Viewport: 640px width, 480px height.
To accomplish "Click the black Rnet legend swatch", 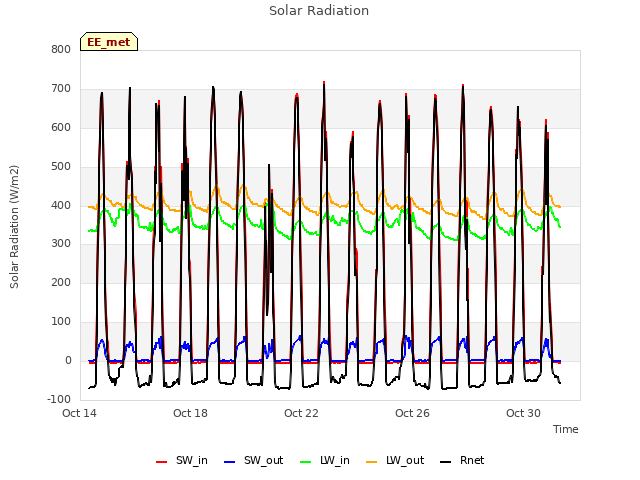I will point(446,462).
